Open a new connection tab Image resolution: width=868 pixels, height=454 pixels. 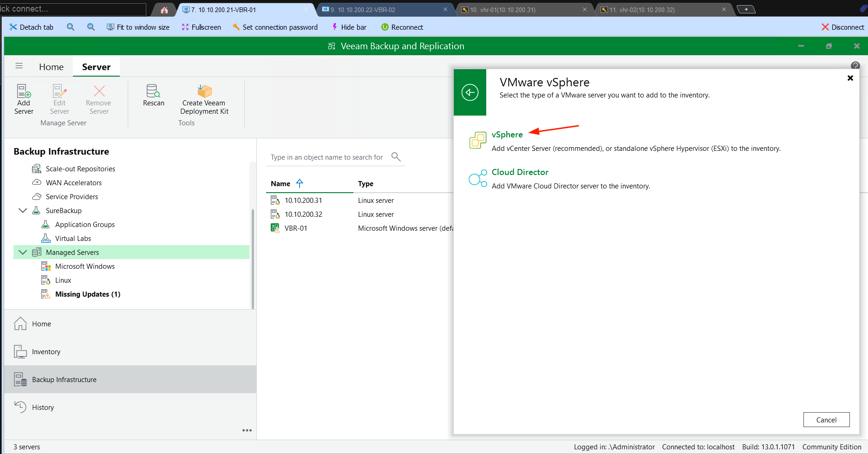(x=746, y=9)
